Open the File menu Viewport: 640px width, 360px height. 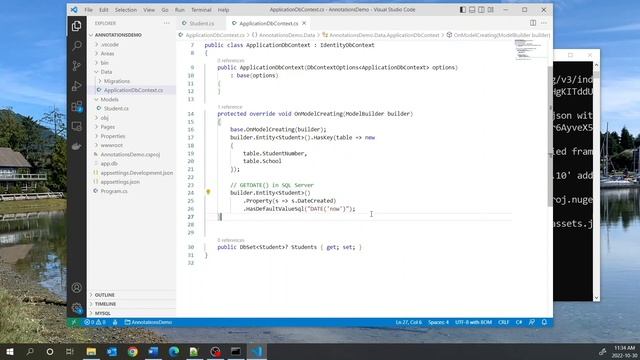(x=89, y=10)
